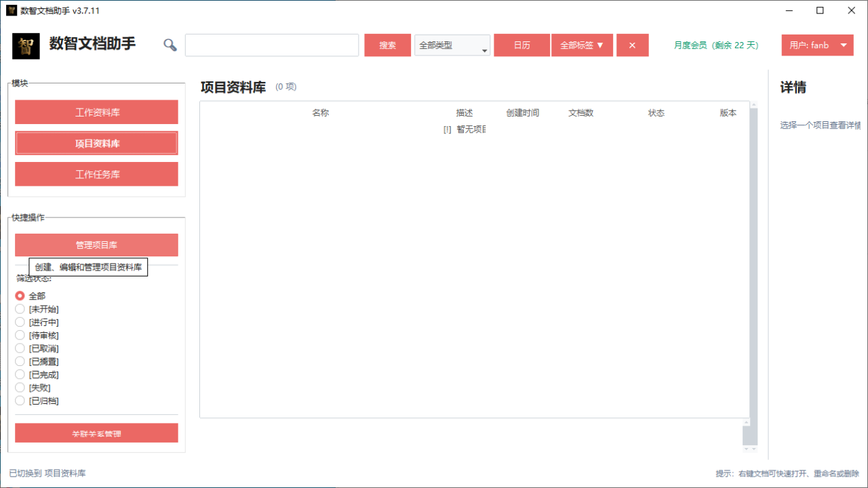
Task: Sort by the 文档数 column header
Action: (x=581, y=113)
